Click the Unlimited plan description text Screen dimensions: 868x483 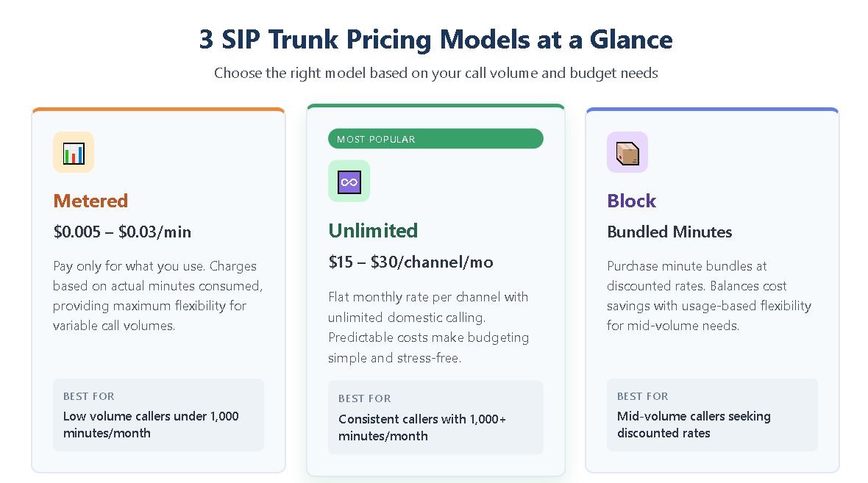tap(428, 327)
